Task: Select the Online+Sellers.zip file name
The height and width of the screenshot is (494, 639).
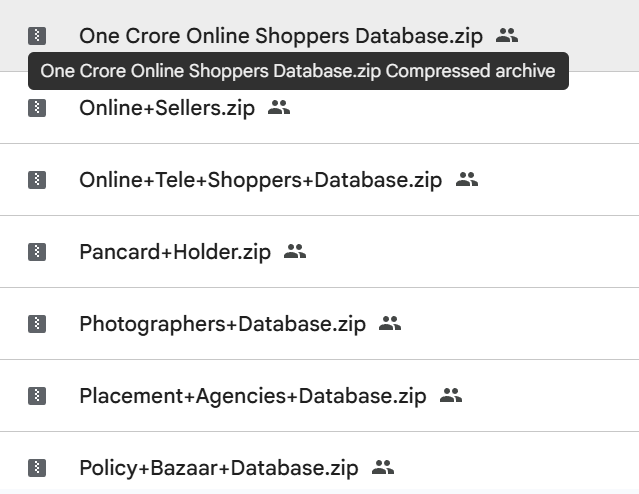Action: click(x=167, y=108)
